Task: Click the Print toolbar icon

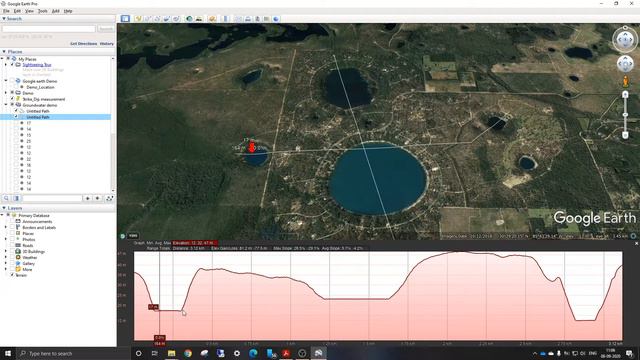Action: coord(248,19)
